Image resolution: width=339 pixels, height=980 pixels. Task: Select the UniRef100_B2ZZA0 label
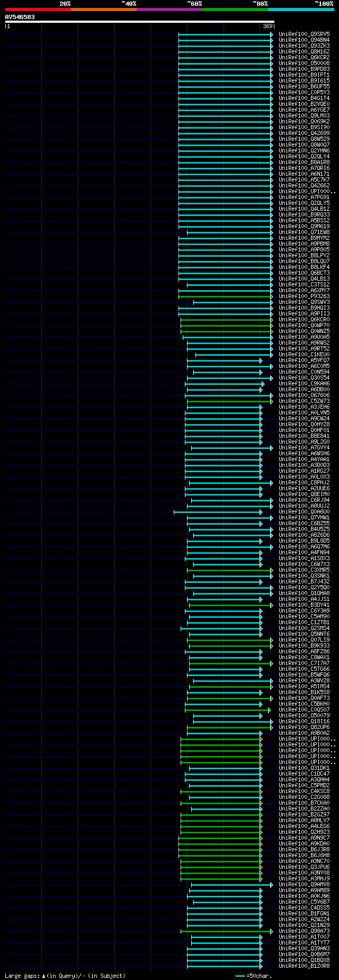click(x=304, y=808)
